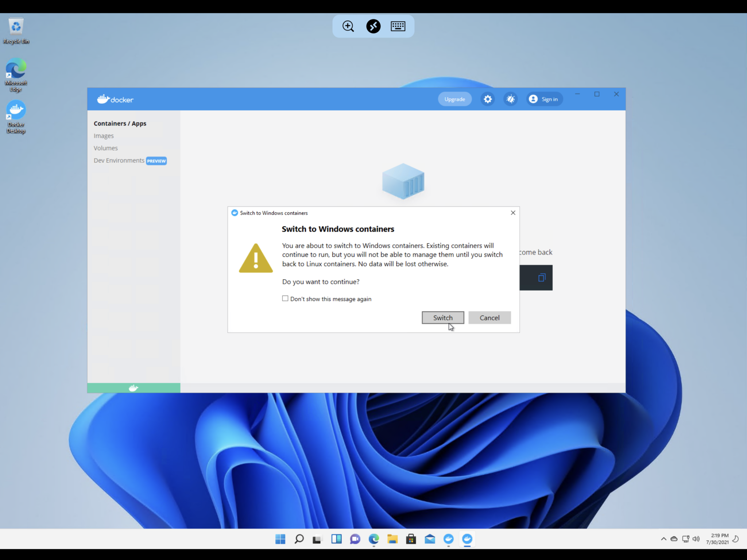Open File Explorer in taskbar
Screen dimensions: 747x560
[x=392, y=539]
